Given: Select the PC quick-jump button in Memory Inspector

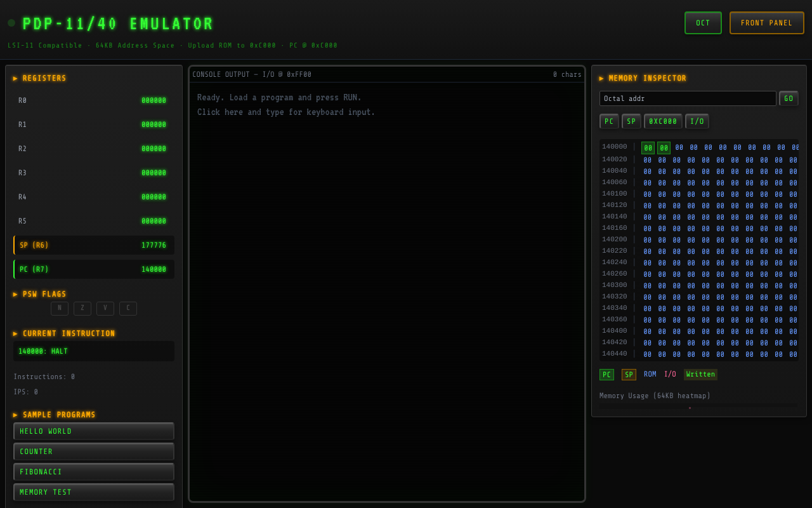Looking at the screenshot, I should [609, 121].
